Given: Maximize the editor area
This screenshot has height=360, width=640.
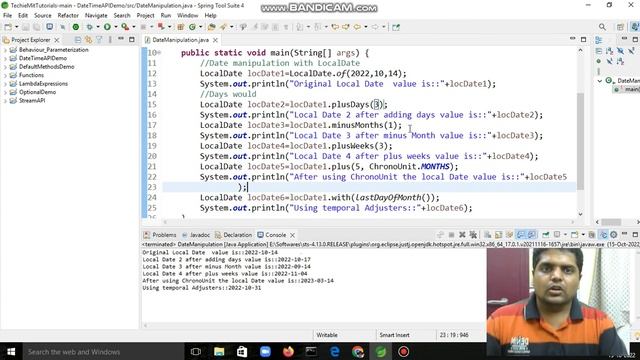Looking at the screenshot, I should [x=583, y=40].
